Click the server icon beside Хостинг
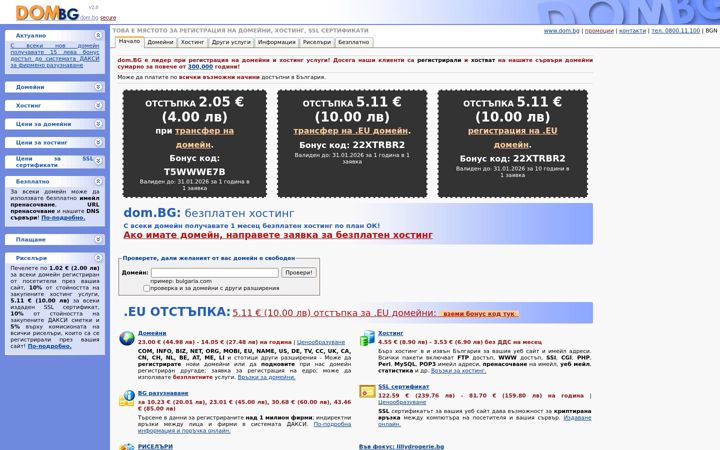The height and width of the screenshot is (450, 720). tap(367, 338)
